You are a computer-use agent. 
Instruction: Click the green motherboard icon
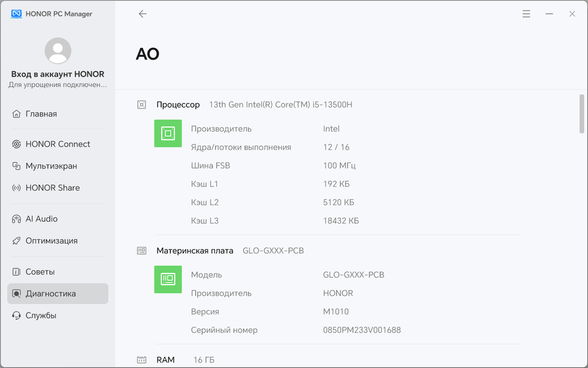tap(168, 279)
